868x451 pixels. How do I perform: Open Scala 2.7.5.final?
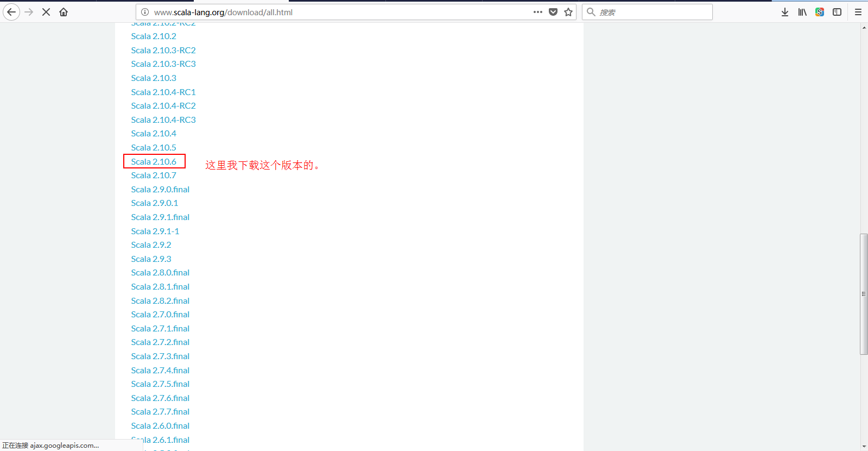click(160, 384)
